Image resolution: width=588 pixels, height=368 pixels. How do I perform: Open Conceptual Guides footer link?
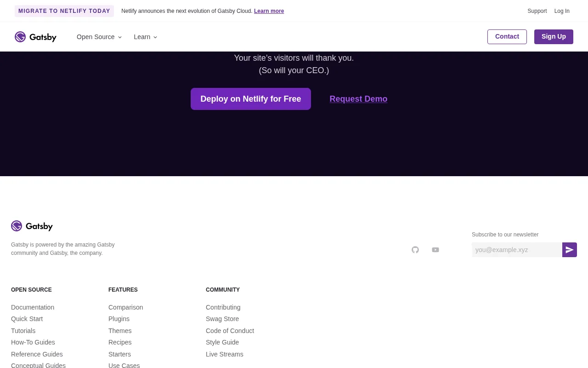click(x=38, y=365)
